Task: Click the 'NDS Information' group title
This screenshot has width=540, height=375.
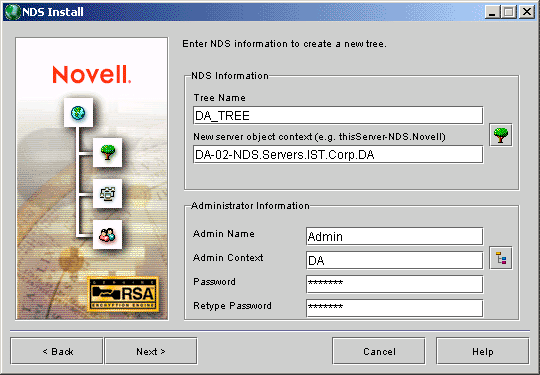Action: click(x=230, y=75)
